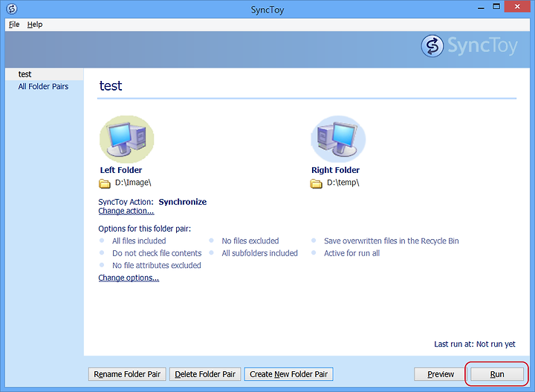
Task: Click the Active for run all text
Action: click(351, 253)
